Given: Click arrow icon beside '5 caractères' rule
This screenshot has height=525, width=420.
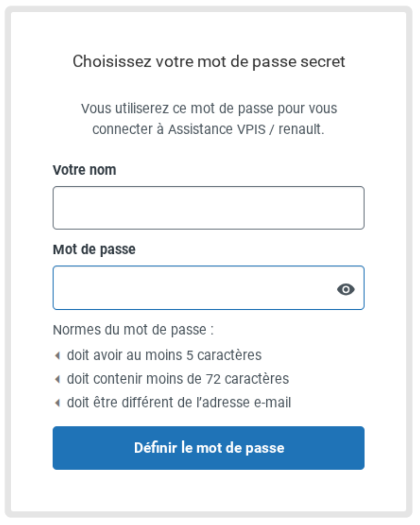Looking at the screenshot, I should 58,355.
